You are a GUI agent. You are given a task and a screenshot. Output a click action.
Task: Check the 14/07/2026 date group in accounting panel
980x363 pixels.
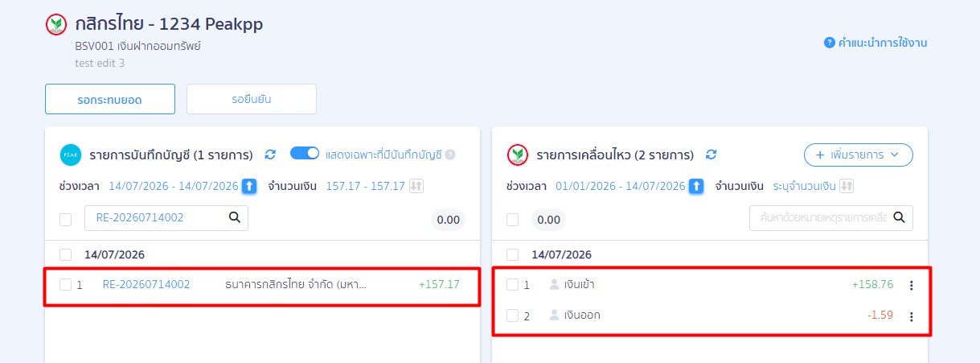point(66,254)
